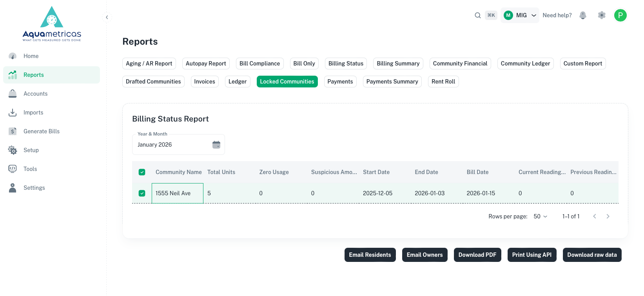Collapse the sidebar with chevron button
Image resolution: width=644 pixels, height=296 pixels.
pos(107,17)
